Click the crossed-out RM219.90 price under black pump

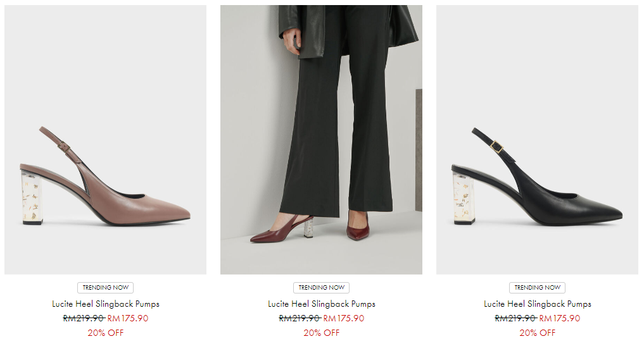point(515,319)
